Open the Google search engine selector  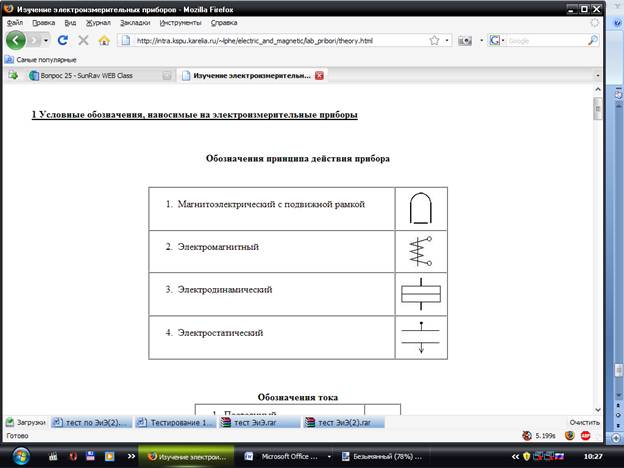click(x=496, y=40)
